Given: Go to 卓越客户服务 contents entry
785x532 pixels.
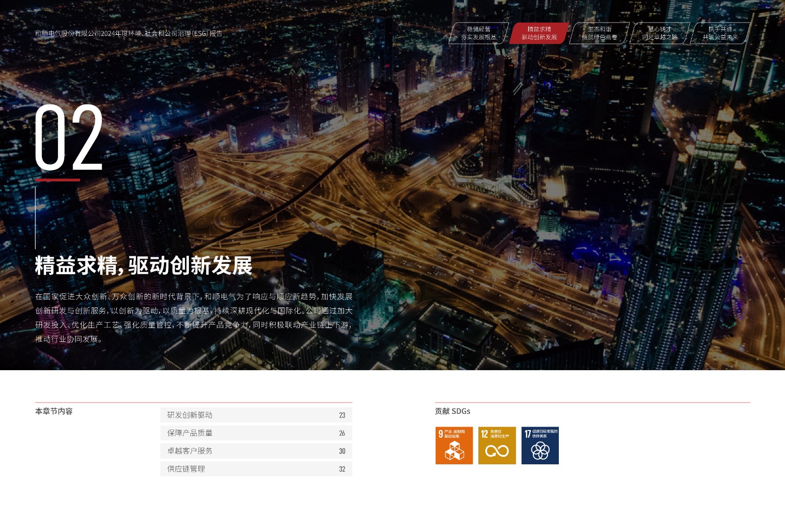Looking at the screenshot, I should pyautogui.click(x=190, y=451).
